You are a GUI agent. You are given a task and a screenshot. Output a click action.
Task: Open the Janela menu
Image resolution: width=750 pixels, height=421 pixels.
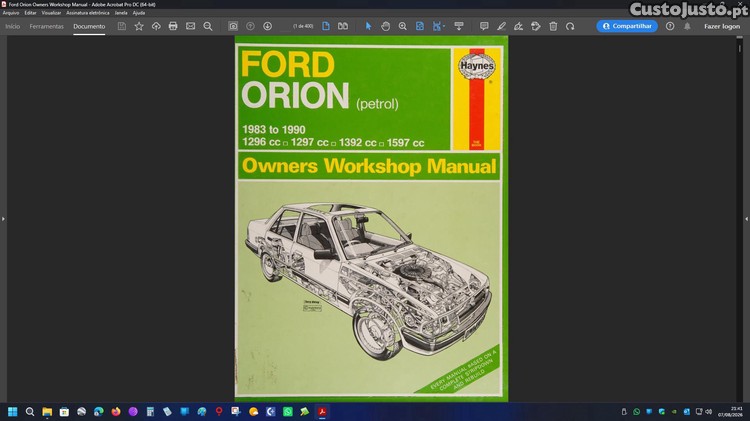(121, 13)
